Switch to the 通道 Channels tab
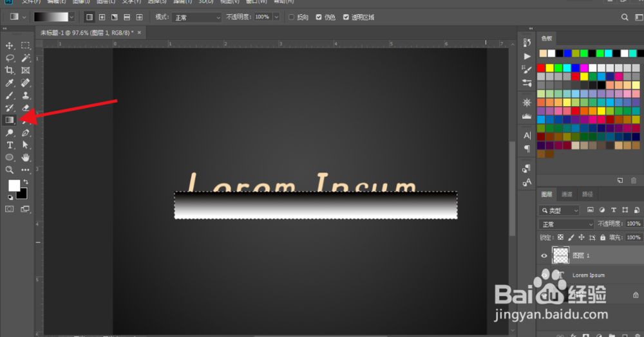The width and height of the screenshot is (644, 337). [567, 194]
